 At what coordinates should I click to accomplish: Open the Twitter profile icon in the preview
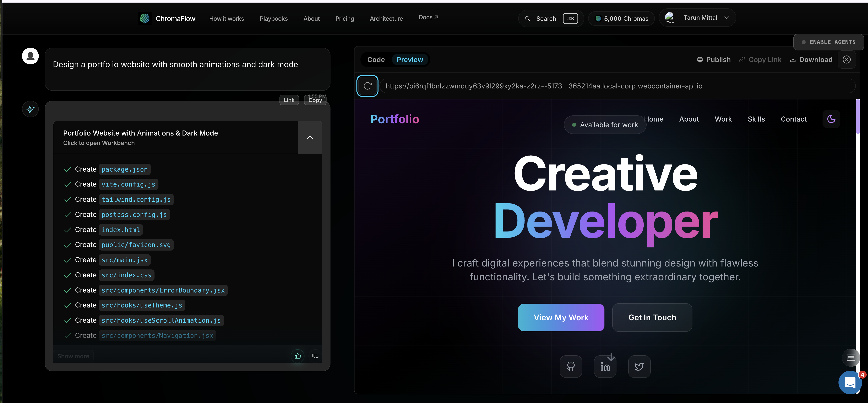click(x=639, y=366)
